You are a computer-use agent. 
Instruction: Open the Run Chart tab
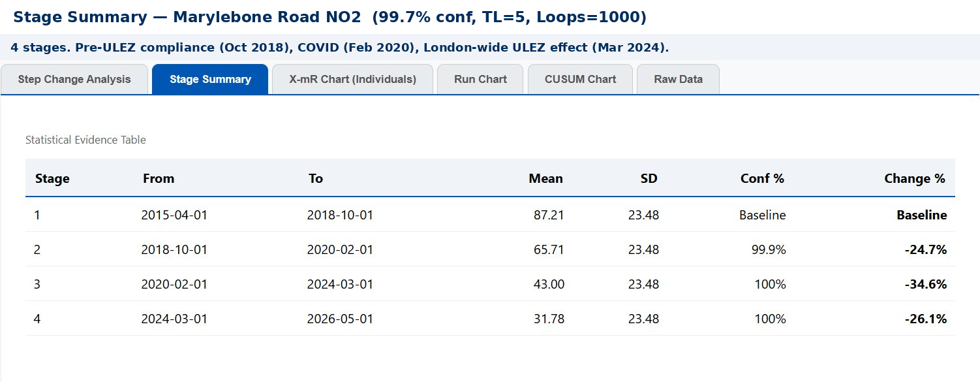(480, 79)
